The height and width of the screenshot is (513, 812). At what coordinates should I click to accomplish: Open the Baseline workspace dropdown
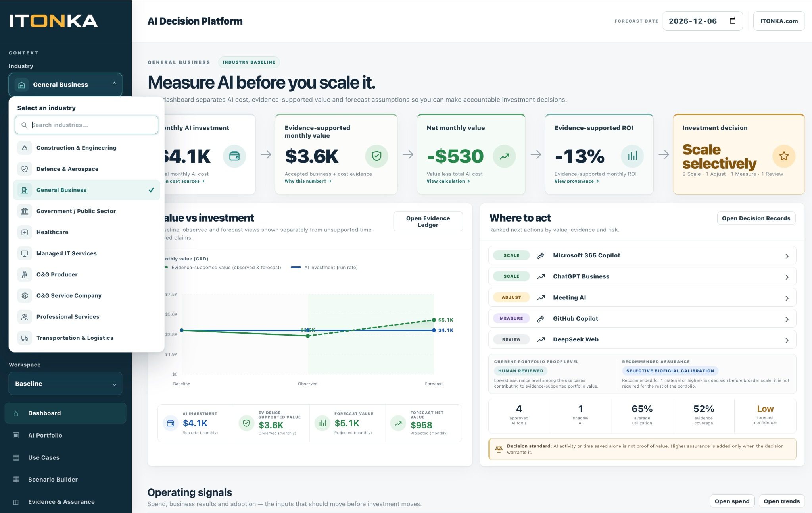point(65,384)
